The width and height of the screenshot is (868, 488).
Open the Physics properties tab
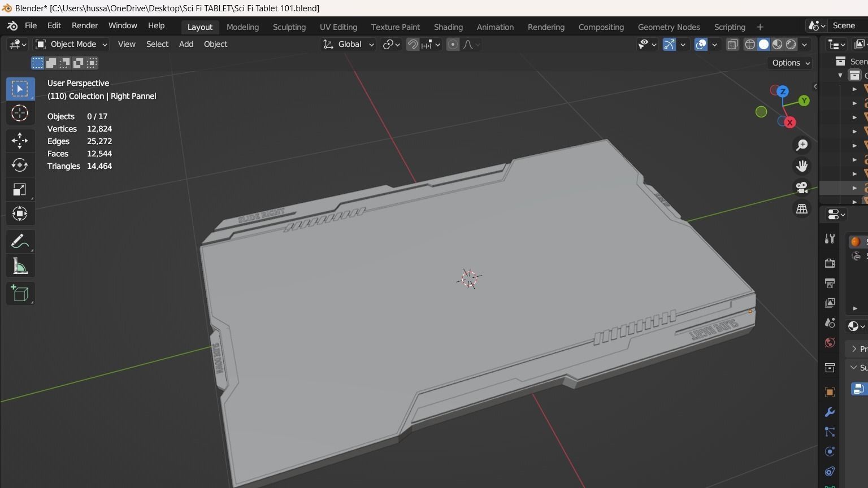[x=830, y=452]
